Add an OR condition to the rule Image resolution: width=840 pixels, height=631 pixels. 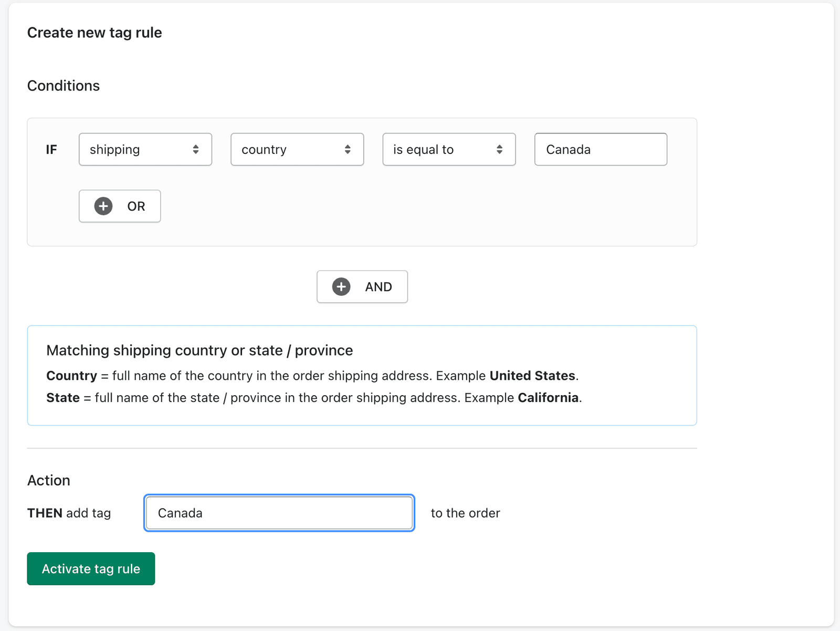(x=119, y=206)
